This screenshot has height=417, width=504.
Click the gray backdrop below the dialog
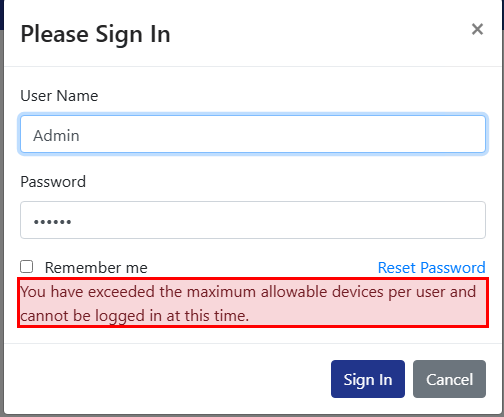click(252, 416)
